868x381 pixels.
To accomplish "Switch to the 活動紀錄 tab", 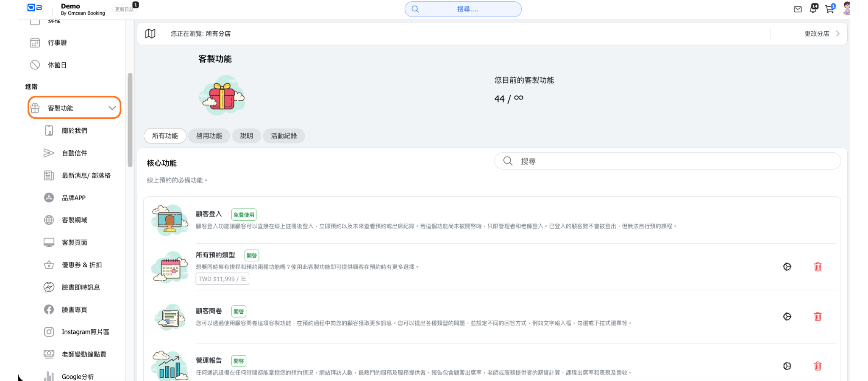I will point(284,136).
